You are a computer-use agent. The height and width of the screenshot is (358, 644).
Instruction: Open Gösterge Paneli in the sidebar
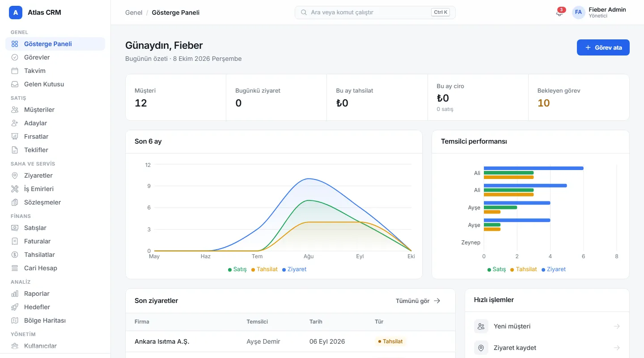(x=55, y=44)
